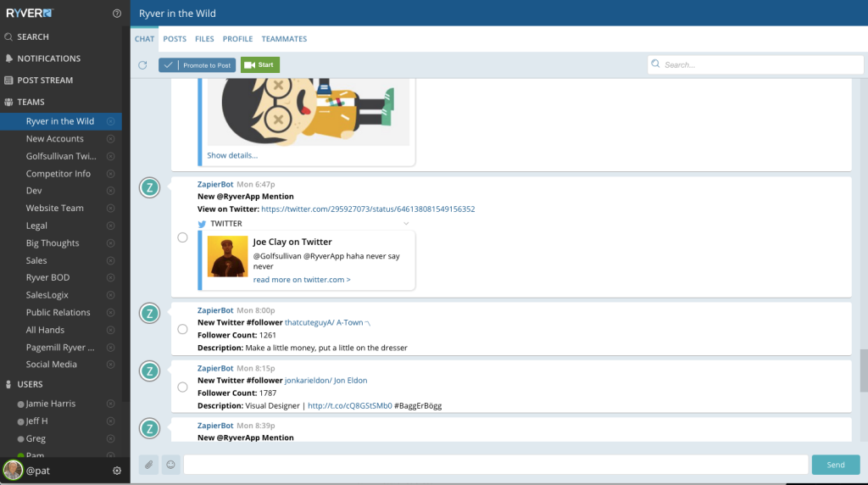
Task: Click Joe Clay's tweet profile thumbnail
Action: (x=227, y=256)
